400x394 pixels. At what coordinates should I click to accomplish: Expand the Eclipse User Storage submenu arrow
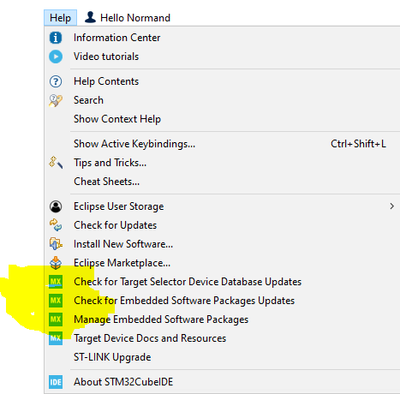[392, 206]
